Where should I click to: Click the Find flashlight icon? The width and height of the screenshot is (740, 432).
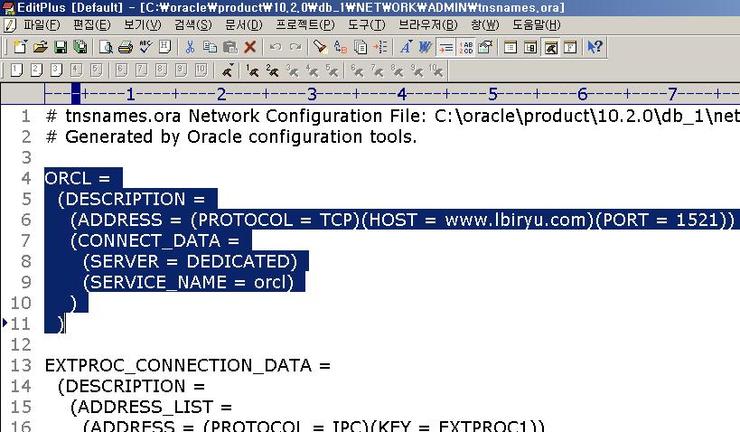320,47
